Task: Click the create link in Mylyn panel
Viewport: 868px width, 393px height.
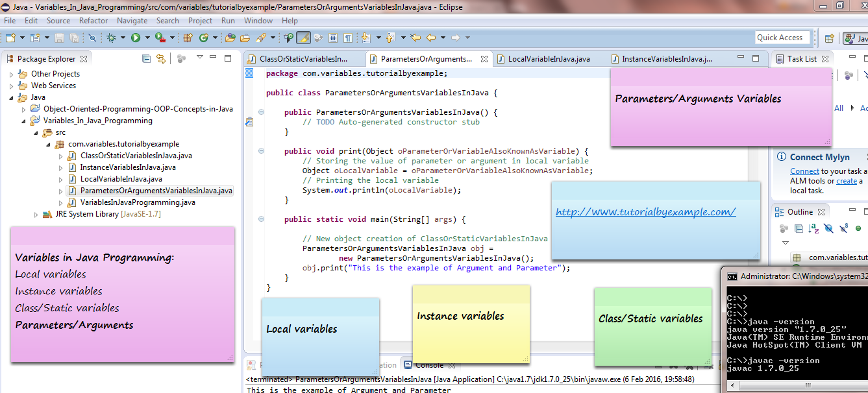Action: tap(847, 181)
